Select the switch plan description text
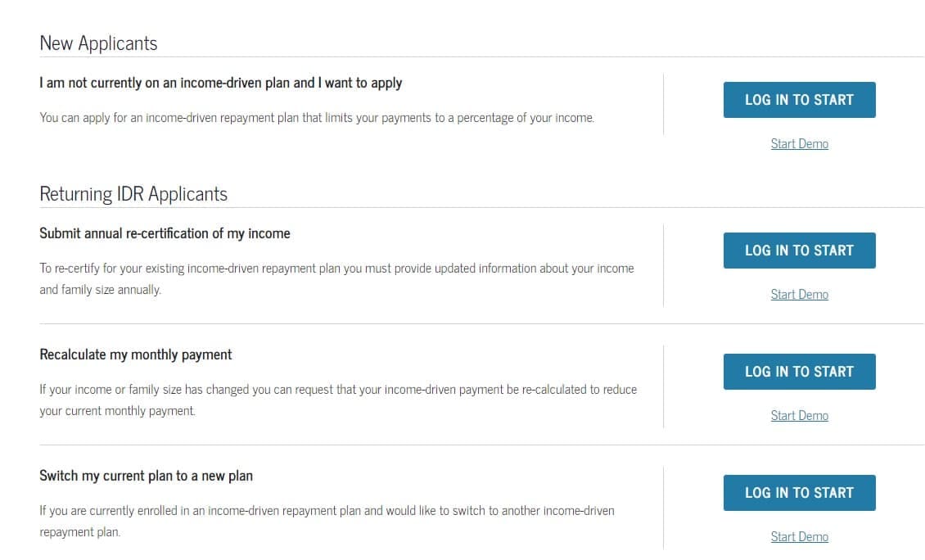The height and width of the screenshot is (560, 925). click(x=327, y=521)
